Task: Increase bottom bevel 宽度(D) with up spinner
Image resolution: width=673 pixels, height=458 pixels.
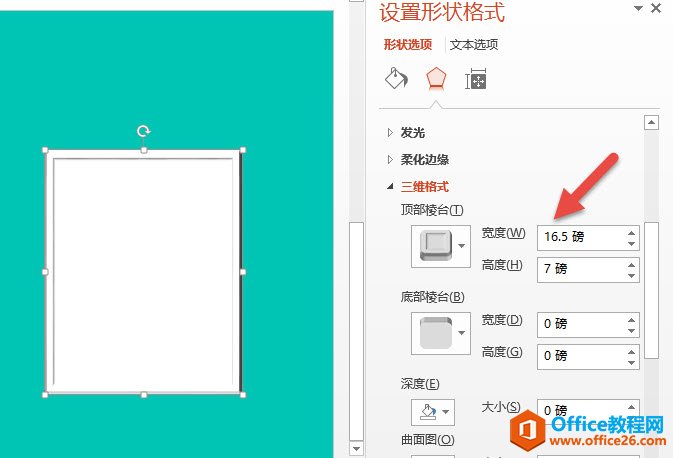Action: [631, 320]
